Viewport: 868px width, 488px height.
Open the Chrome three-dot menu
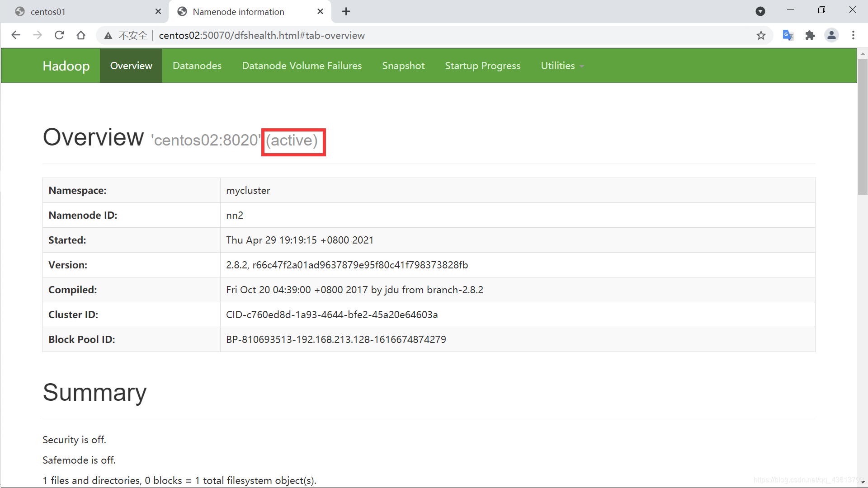point(854,35)
